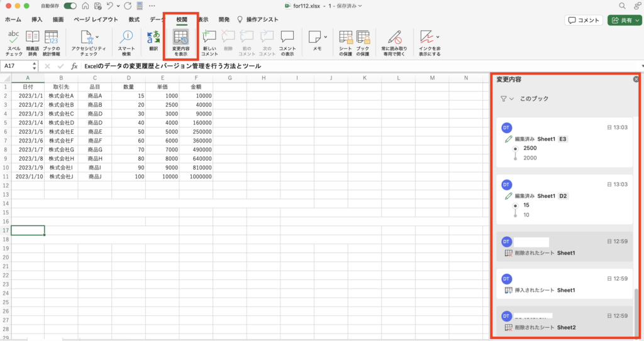This screenshot has height=341, width=644.
Task: Click the home icon in title bar
Action: (86, 6)
